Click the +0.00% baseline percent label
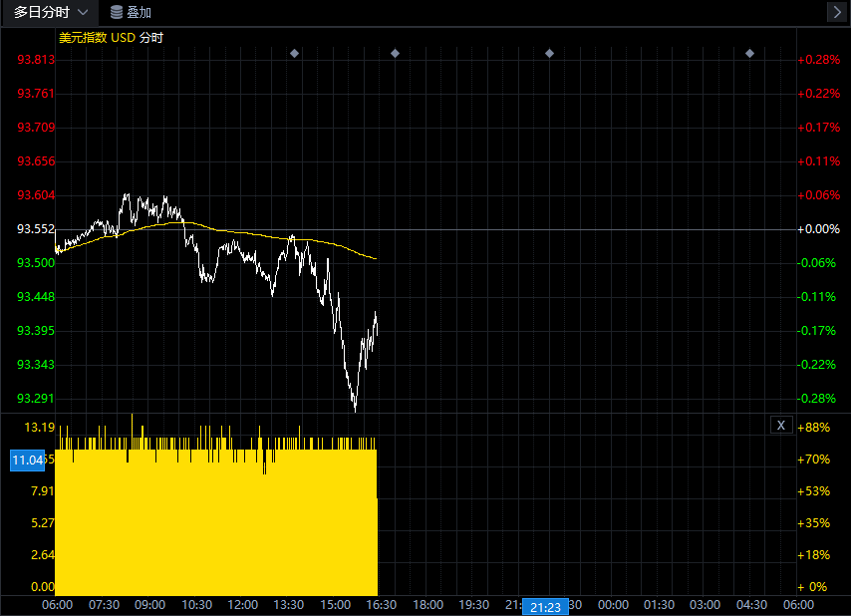Screen dimensions: 851x616 [818, 229]
